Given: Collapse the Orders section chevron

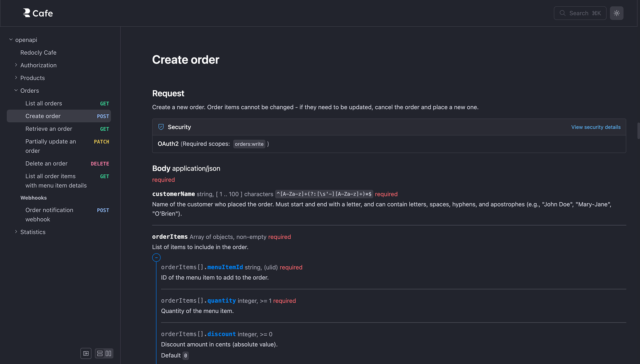Looking at the screenshot, I should (16, 91).
